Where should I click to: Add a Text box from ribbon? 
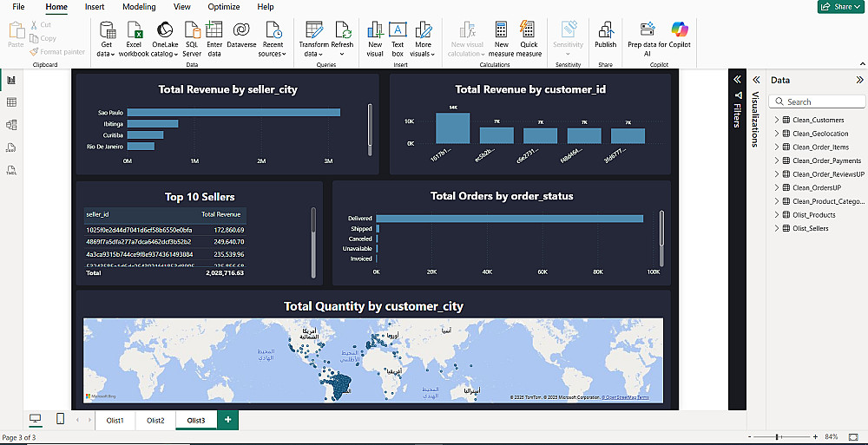click(398, 30)
